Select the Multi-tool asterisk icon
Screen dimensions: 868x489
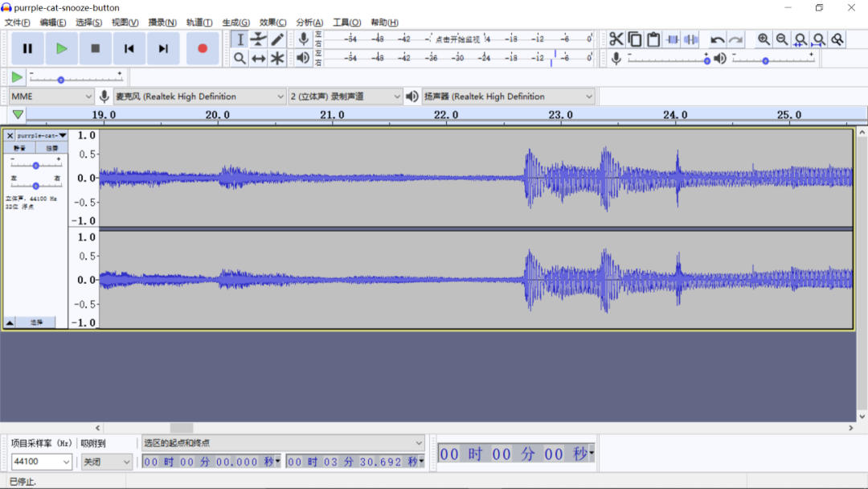pos(277,58)
